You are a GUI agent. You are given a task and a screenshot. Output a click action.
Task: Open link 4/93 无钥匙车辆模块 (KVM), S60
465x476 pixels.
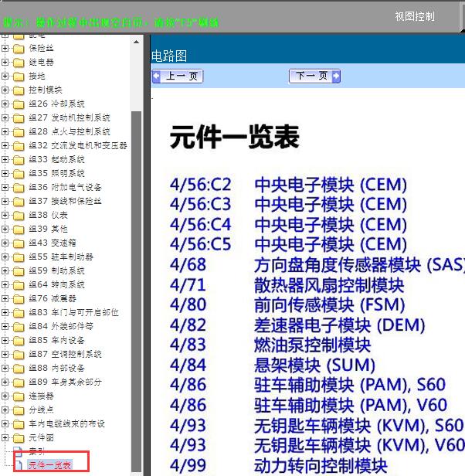point(317,426)
